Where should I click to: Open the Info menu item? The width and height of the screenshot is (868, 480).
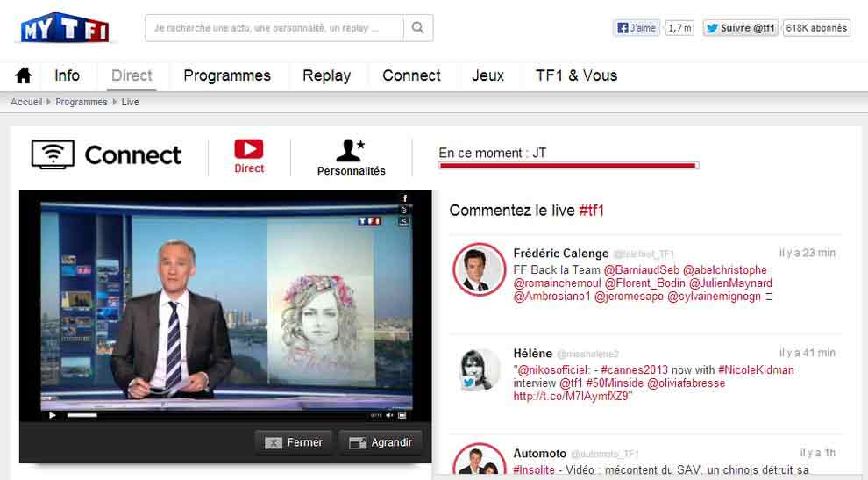pos(67,75)
